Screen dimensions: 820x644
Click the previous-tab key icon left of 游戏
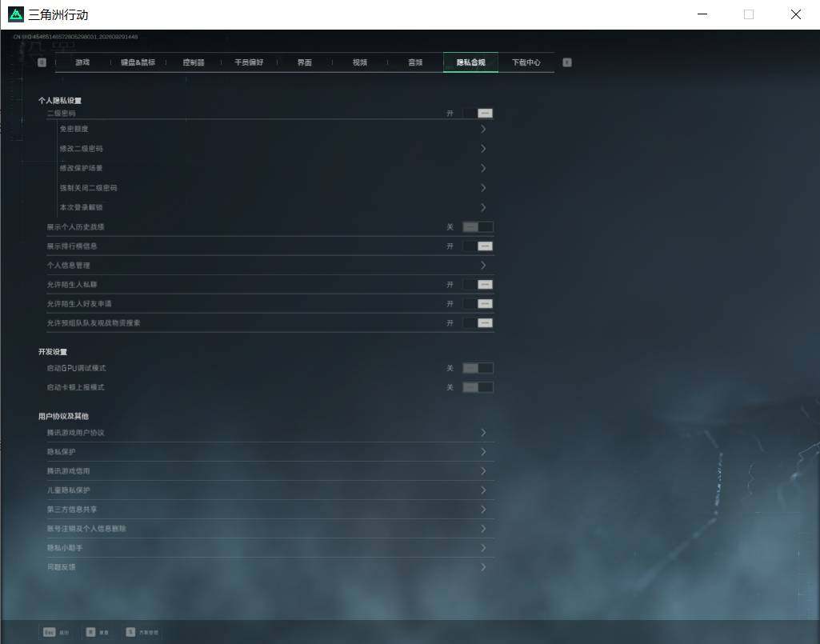(42, 62)
